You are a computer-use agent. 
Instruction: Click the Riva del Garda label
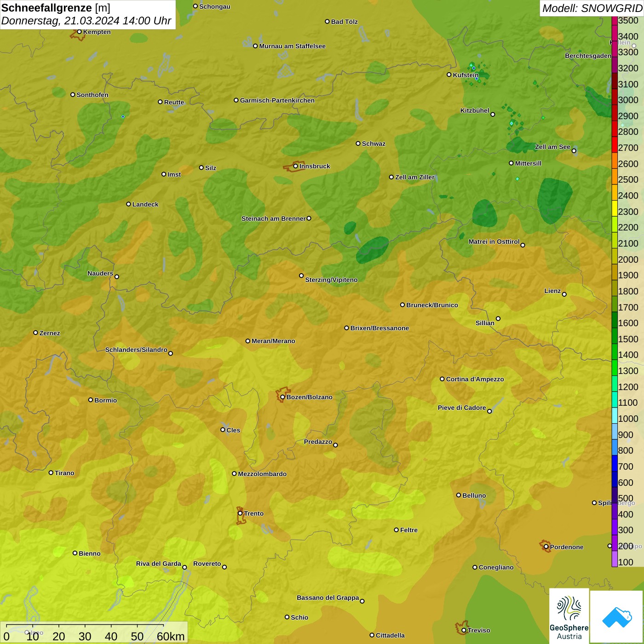point(158,563)
